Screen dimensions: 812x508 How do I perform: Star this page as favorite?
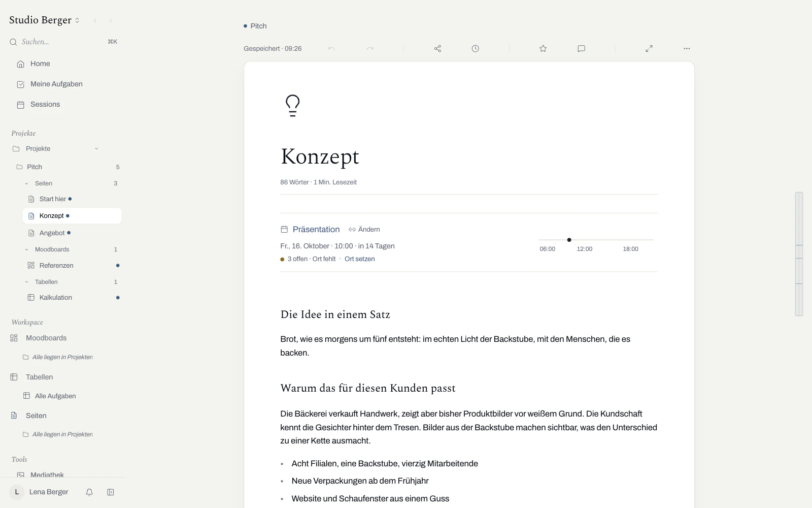pyautogui.click(x=543, y=49)
